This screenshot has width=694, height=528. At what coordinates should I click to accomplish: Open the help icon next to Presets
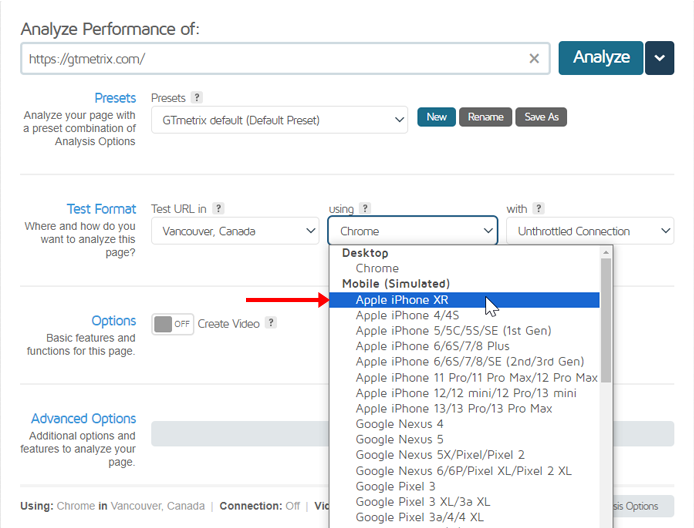(197, 97)
